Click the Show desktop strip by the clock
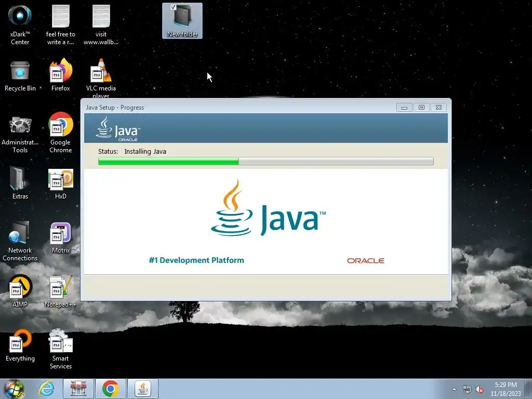This screenshot has height=399, width=532. click(x=528, y=389)
